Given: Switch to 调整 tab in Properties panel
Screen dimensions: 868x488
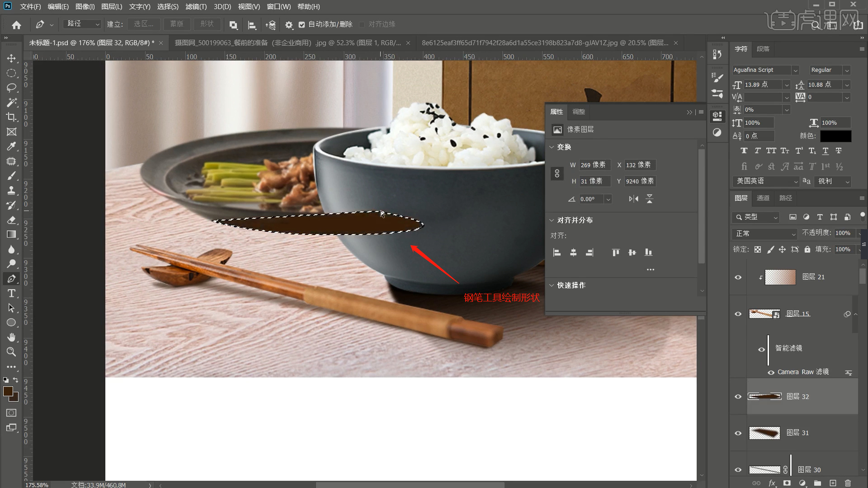Looking at the screenshot, I should [578, 112].
